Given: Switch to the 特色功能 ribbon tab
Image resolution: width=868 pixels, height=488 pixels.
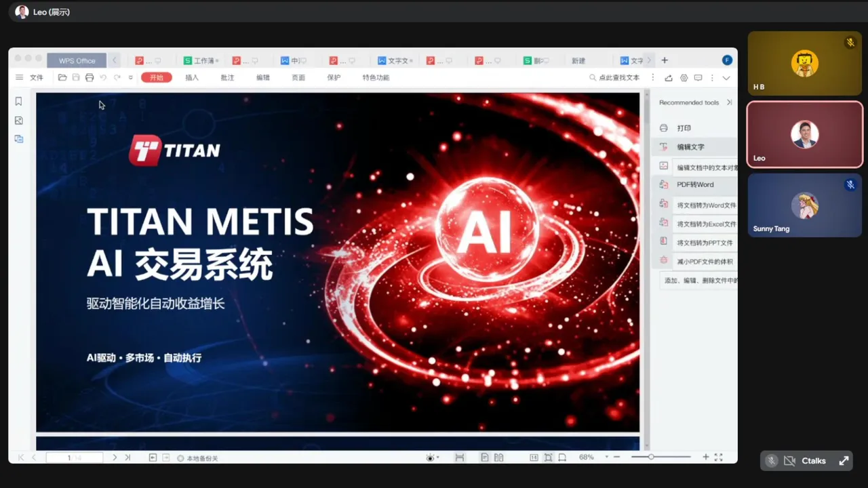Looking at the screenshot, I should [376, 78].
